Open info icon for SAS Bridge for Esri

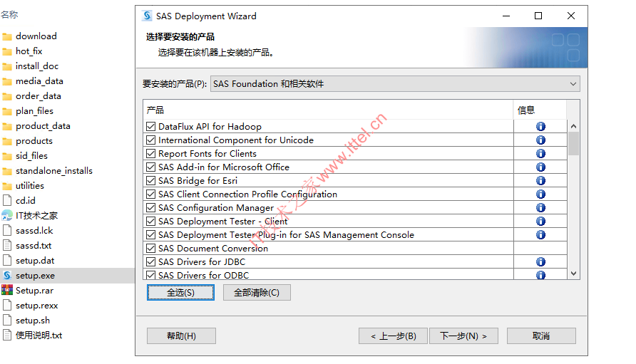[x=540, y=180]
